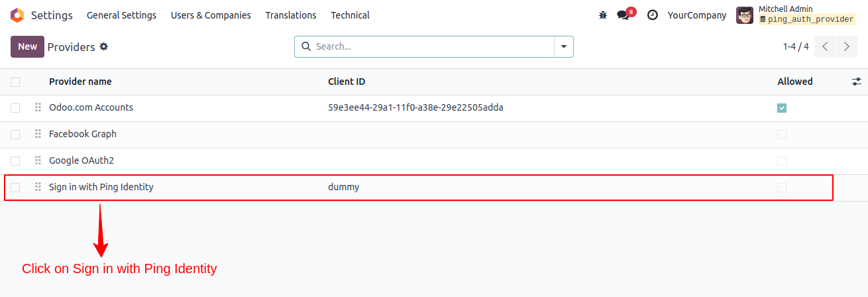Click the New button
The image size is (868, 297).
[x=27, y=46]
